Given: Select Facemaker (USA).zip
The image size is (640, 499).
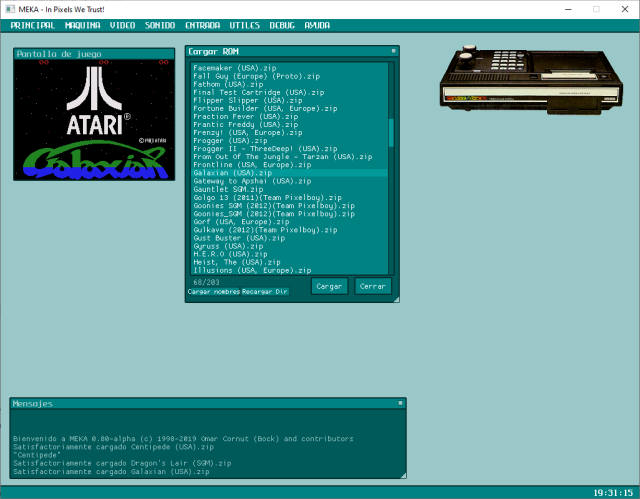Looking at the screenshot, I should (x=289, y=68).
